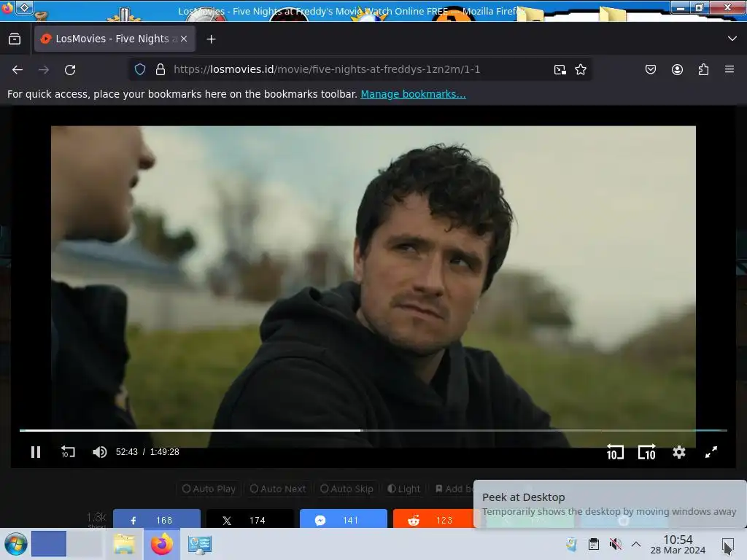Toggle the Light mode switch
Image resolution: width=747 pixels, height=560 pixels.
click(404, 489)
